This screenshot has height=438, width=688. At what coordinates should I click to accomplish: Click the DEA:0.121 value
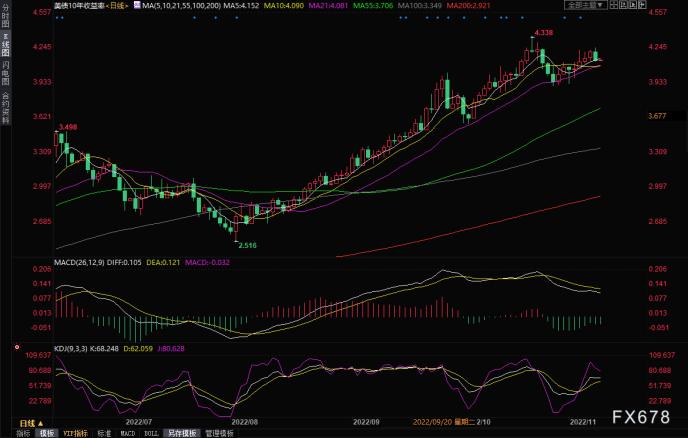pyautogui.click(x=163, y=262)
